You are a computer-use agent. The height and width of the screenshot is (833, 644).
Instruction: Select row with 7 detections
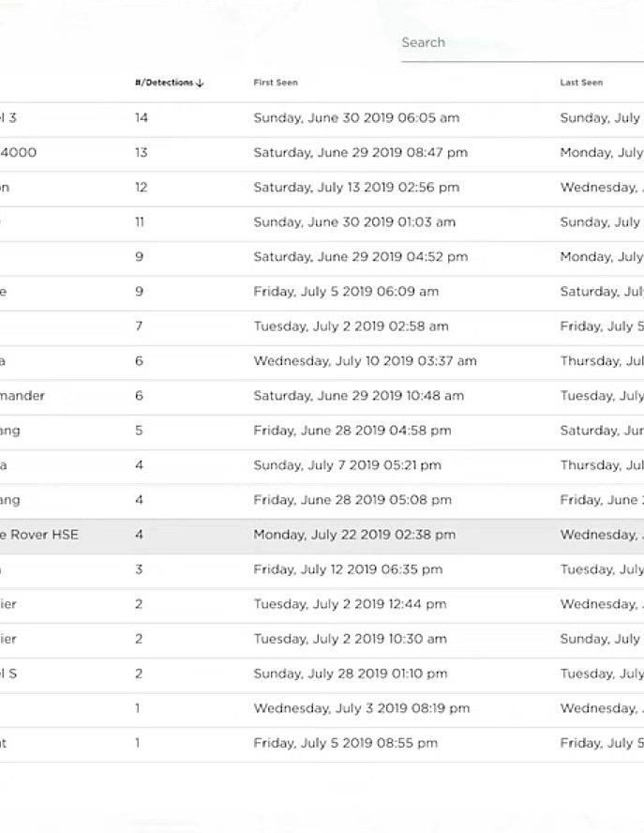click(322, 326)
